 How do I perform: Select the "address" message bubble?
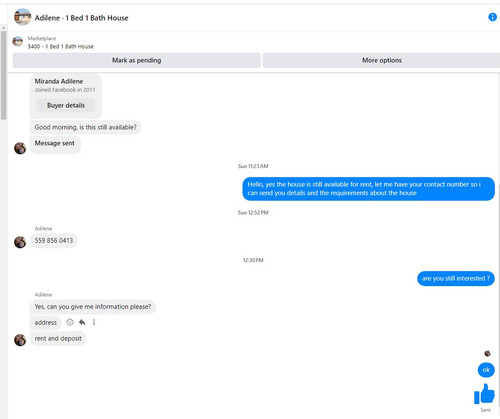click(46, 323)
